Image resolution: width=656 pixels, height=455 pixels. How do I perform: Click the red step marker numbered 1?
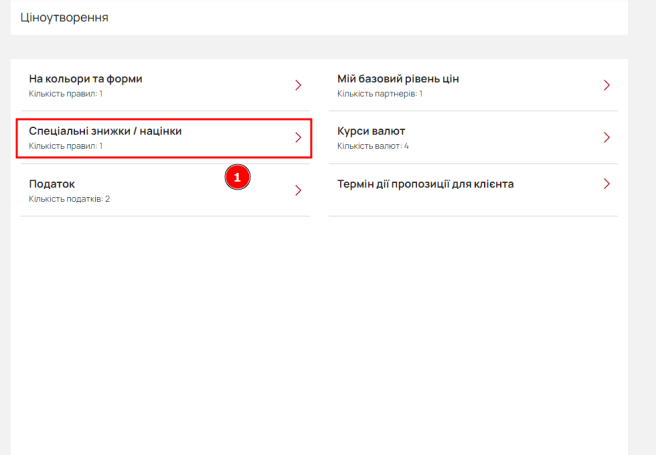(237, 177)
